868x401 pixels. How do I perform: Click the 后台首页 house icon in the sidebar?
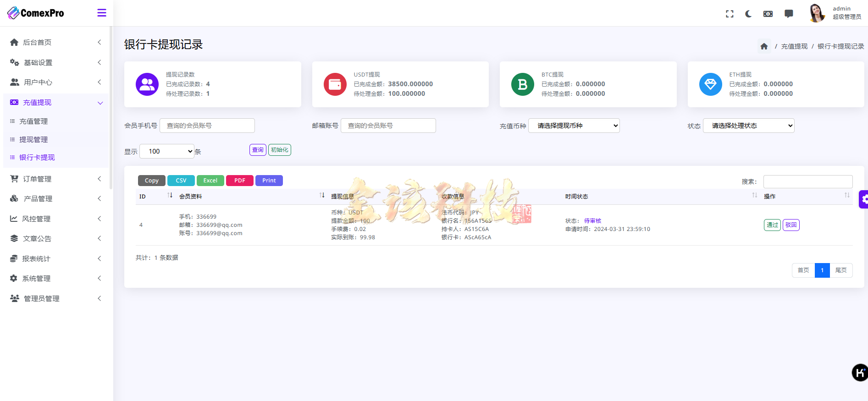point(14,42)
